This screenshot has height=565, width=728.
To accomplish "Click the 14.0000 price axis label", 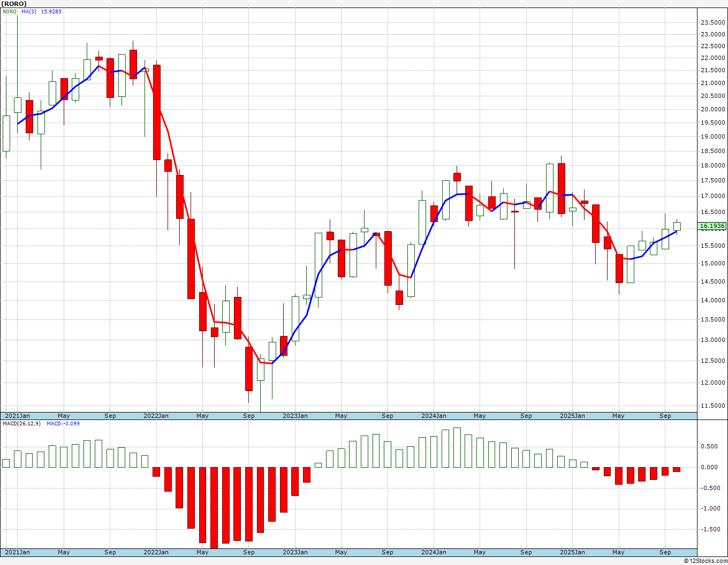I will [x=713, y=300].
